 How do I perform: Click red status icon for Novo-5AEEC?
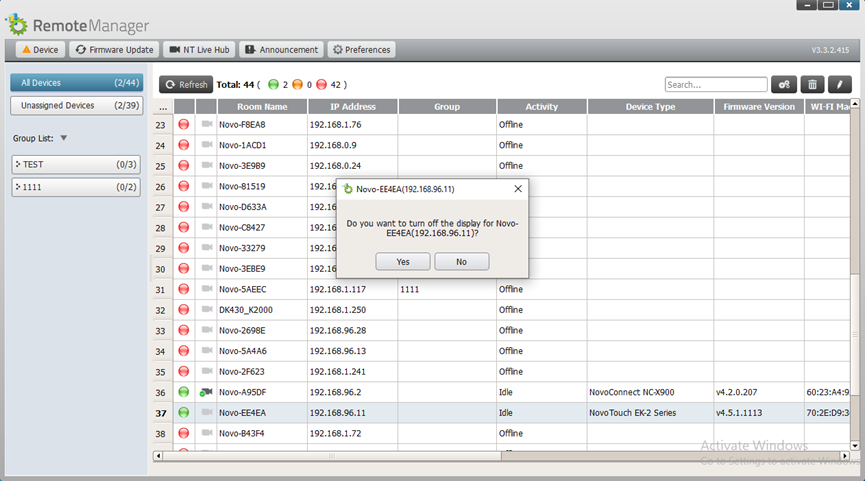tap(184, 289)
